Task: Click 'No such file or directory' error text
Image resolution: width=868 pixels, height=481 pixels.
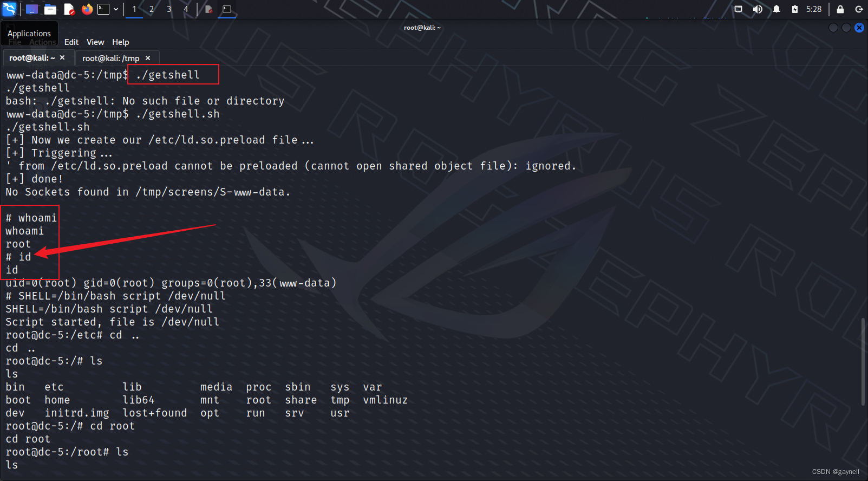Action: click(203, 101)
